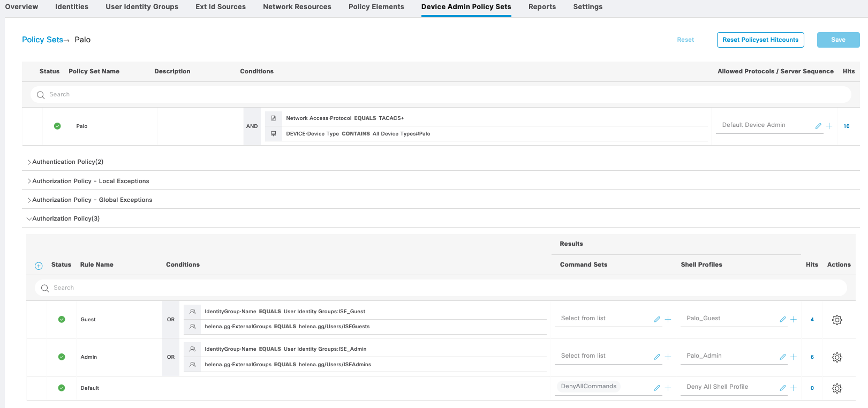This screenshot has width=868, height=408.
Task: Edit the Palo_Guest shell profile pencil icon
Action: [x=782, y=320]
